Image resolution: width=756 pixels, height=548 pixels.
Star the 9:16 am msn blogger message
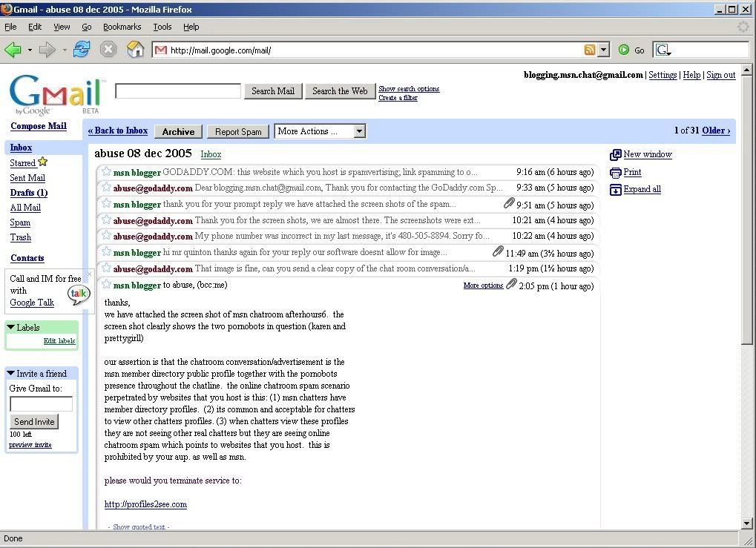[106, 171]
